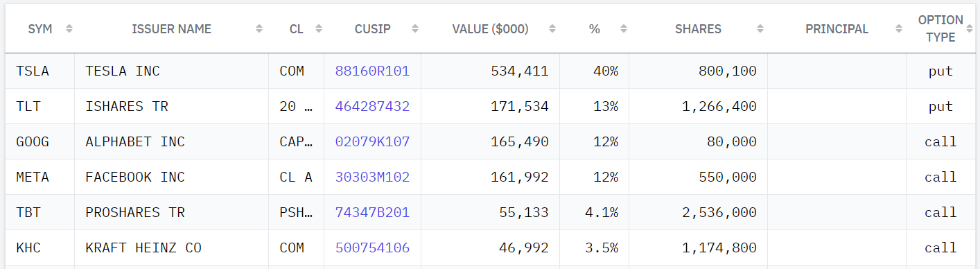Click issuer name ISHARES TR

point(127,106)
